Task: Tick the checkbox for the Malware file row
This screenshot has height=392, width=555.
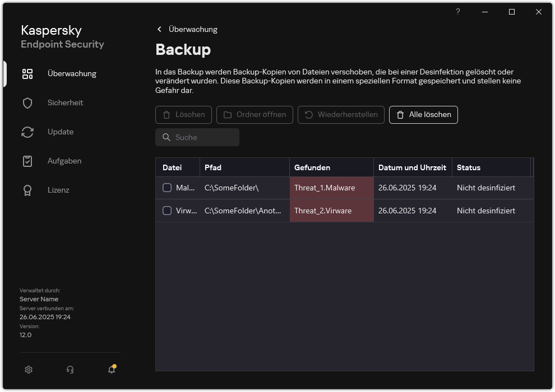Action: pos(167,188)
